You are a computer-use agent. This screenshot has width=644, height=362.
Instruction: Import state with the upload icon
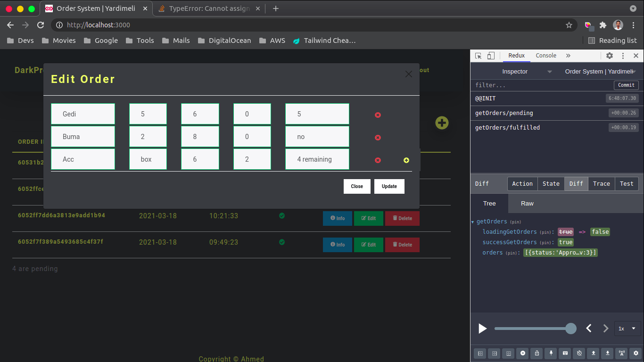pos(593,353)
